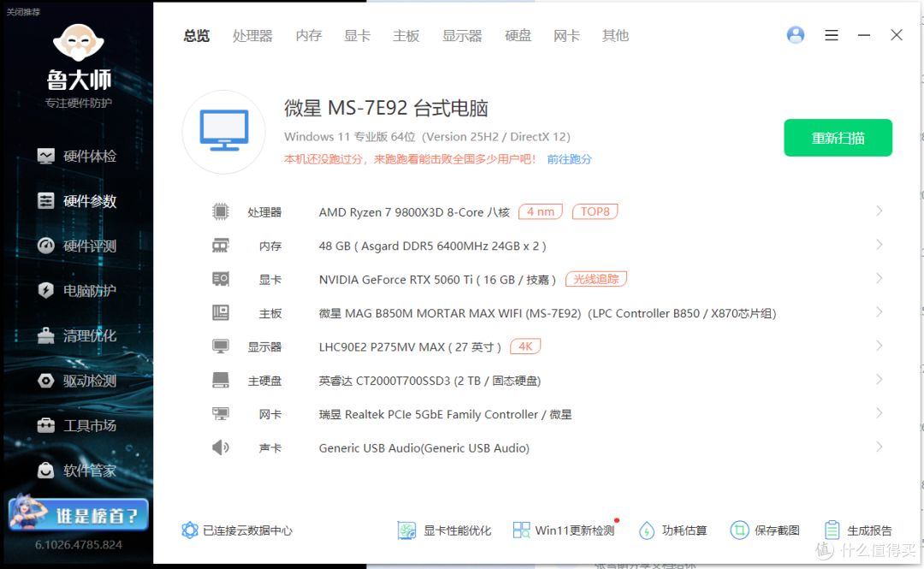The height and width of the screenshot is (569, 924).
Task: Open 工具市场 tool market
Action: point(77,426)
